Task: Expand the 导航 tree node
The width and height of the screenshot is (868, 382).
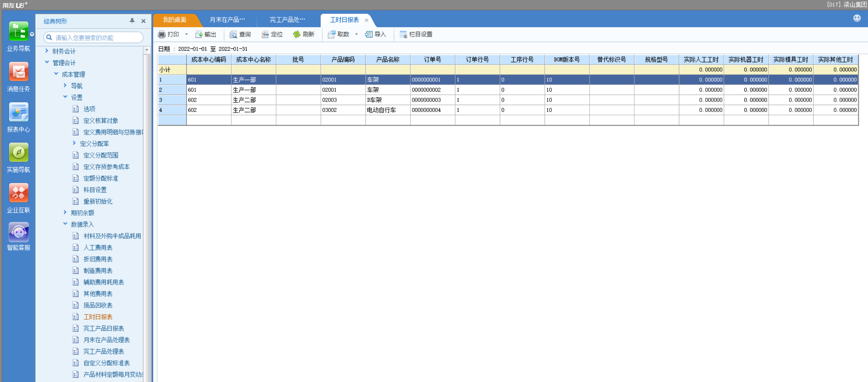Action: 65,85
